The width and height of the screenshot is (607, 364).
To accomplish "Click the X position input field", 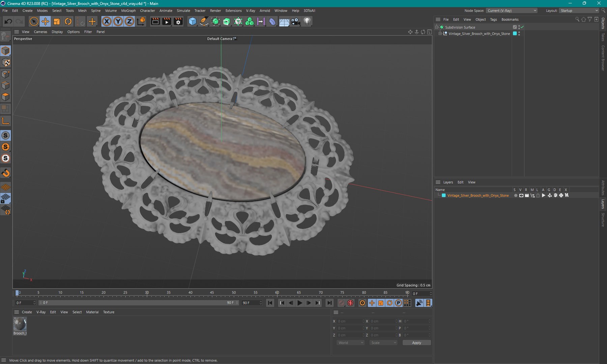I will [x=351, y=321].
